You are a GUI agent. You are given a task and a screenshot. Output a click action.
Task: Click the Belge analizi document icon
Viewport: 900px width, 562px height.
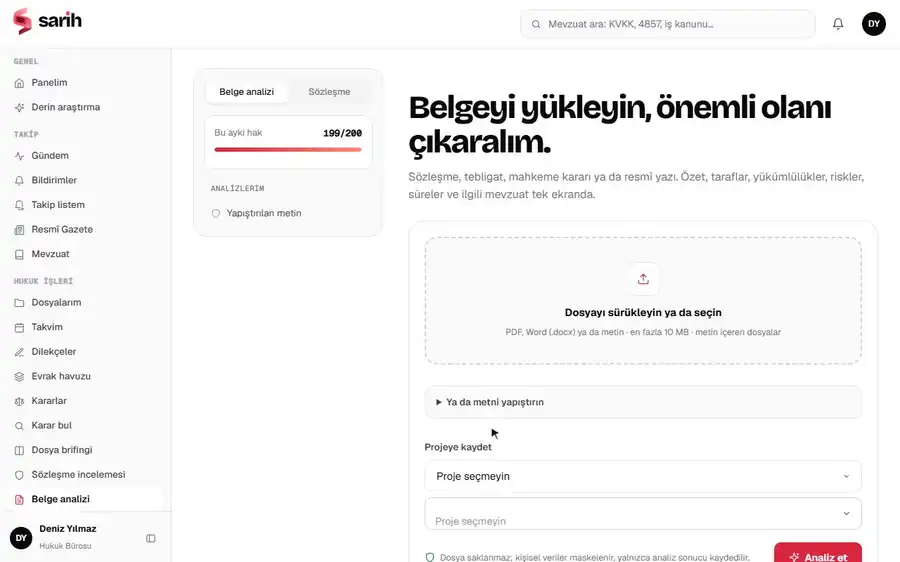[19, 499]
